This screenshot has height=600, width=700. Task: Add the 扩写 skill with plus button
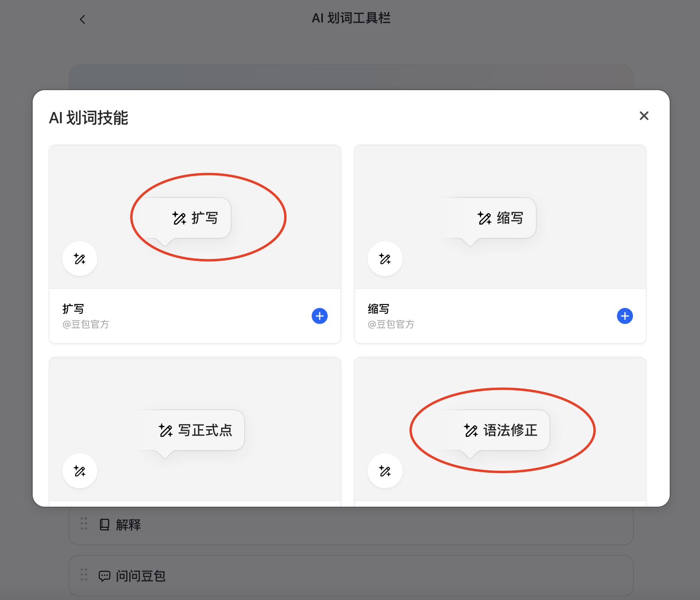pyautogui.click(x=319, y=316)
